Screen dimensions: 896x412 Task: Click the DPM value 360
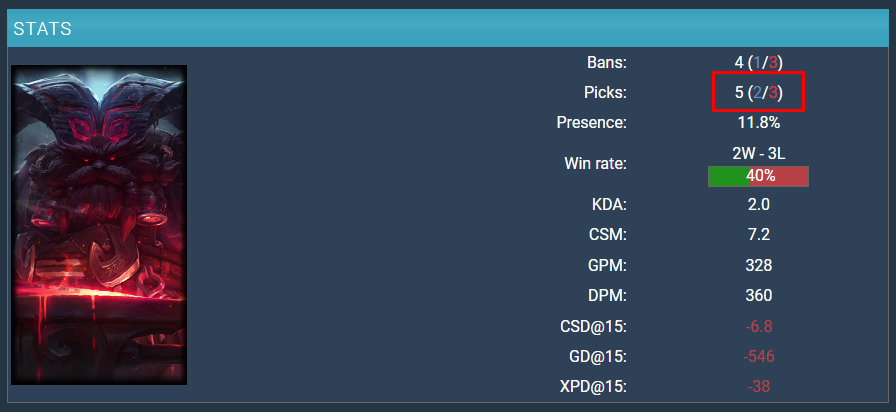(758, 295)
